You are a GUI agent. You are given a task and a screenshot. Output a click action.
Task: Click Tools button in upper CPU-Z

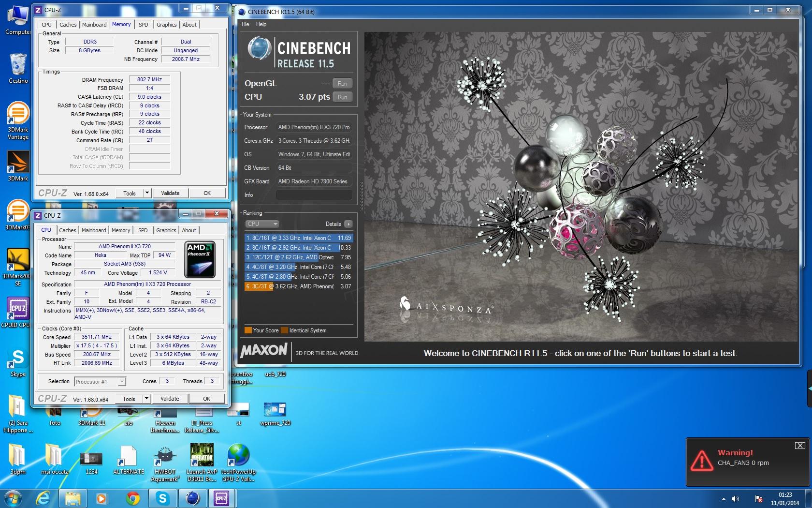[x=130, y=193]
